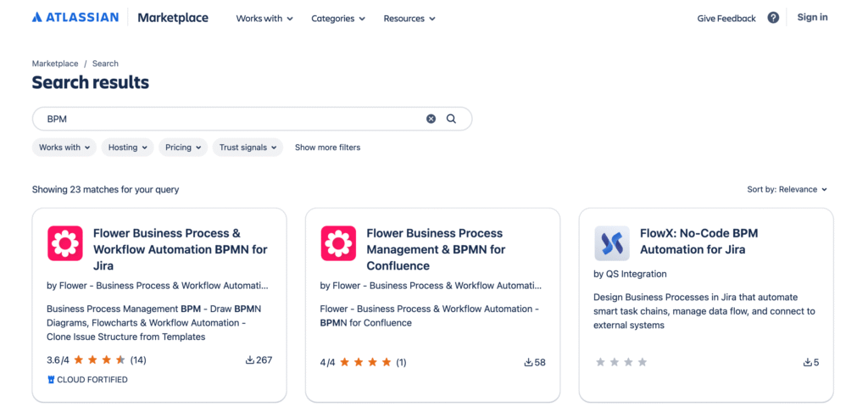This screenshot has width=868, height=418.
Task: Open the Hosting filter dropdown
Action: [127, 148]
